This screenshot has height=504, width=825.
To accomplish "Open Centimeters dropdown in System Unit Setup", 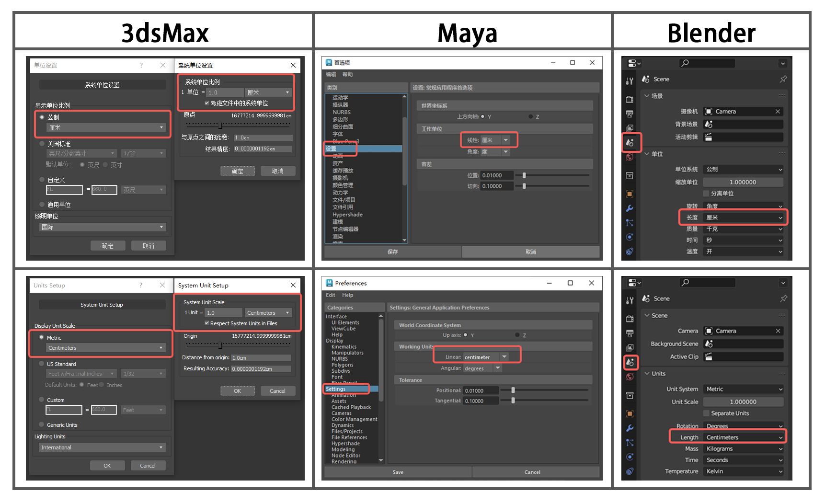I will (268, 313).
